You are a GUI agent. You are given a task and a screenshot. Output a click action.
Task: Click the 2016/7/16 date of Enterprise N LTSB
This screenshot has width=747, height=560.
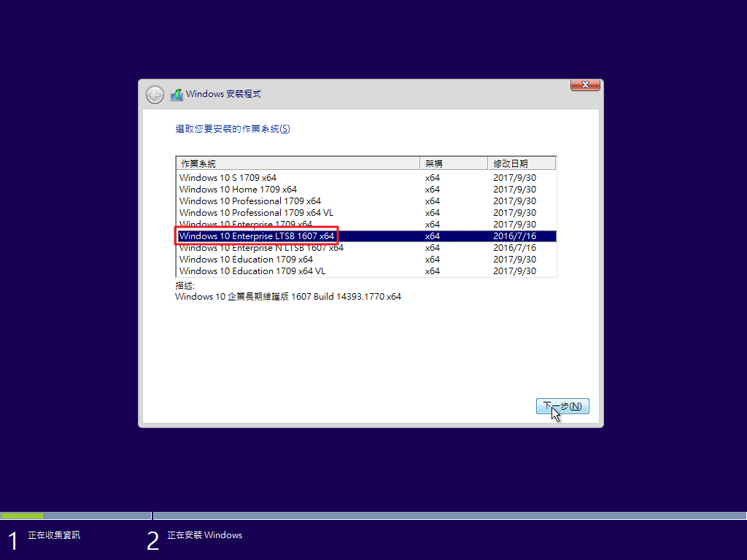(514, 248)
